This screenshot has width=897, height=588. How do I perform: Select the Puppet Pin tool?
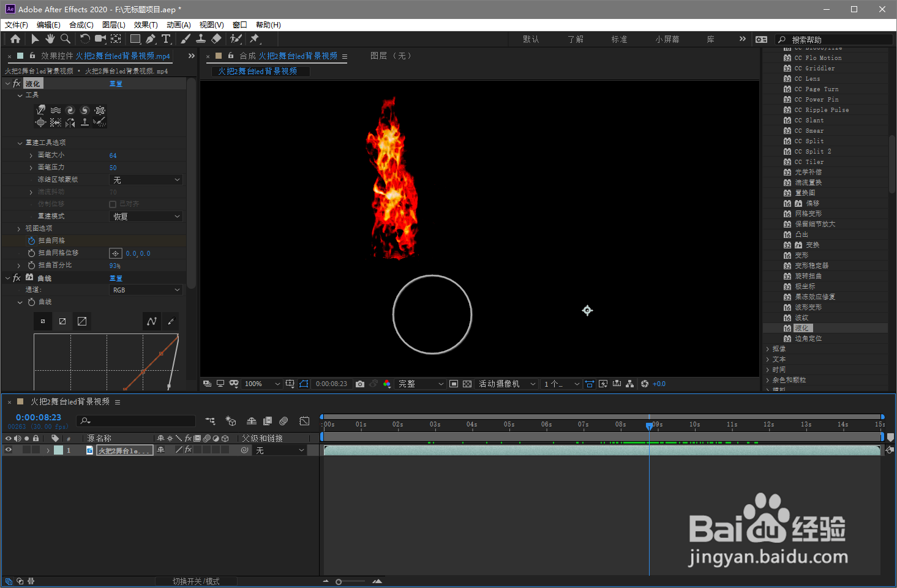pyautogui.click(x=255, y=39)
